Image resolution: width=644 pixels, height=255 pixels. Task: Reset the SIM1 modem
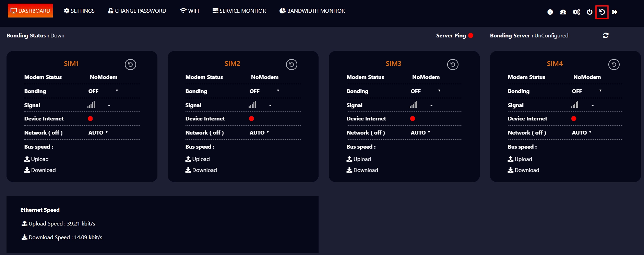(x=130, y=65)
